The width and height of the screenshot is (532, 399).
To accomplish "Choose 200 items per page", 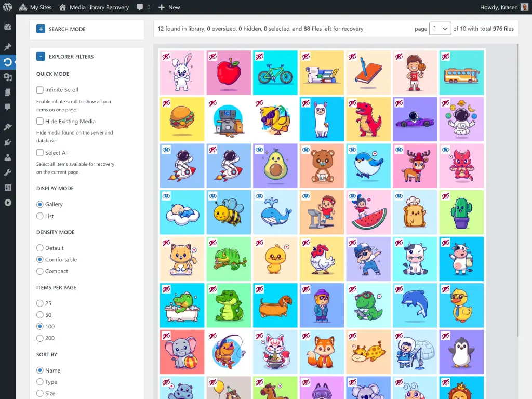I will (39, 338).
